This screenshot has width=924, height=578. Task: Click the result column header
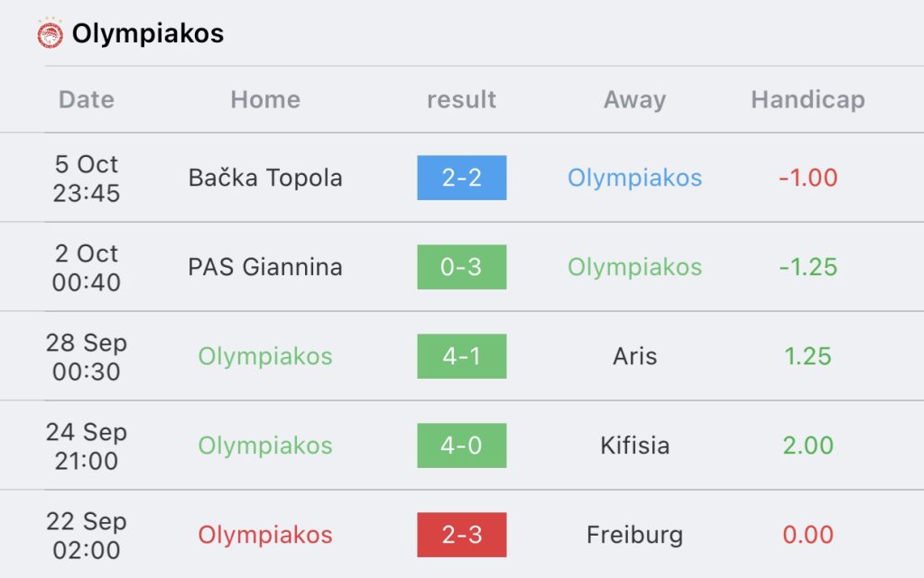pos(461,99)
